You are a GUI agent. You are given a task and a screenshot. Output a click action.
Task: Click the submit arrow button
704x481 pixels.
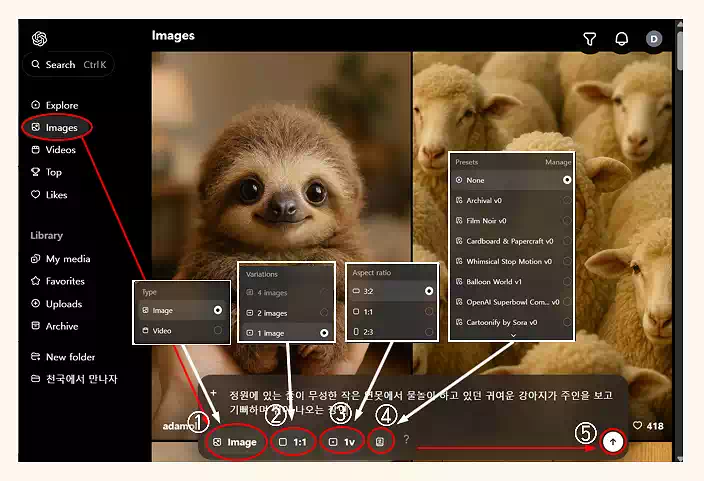[x=613, y=441]
